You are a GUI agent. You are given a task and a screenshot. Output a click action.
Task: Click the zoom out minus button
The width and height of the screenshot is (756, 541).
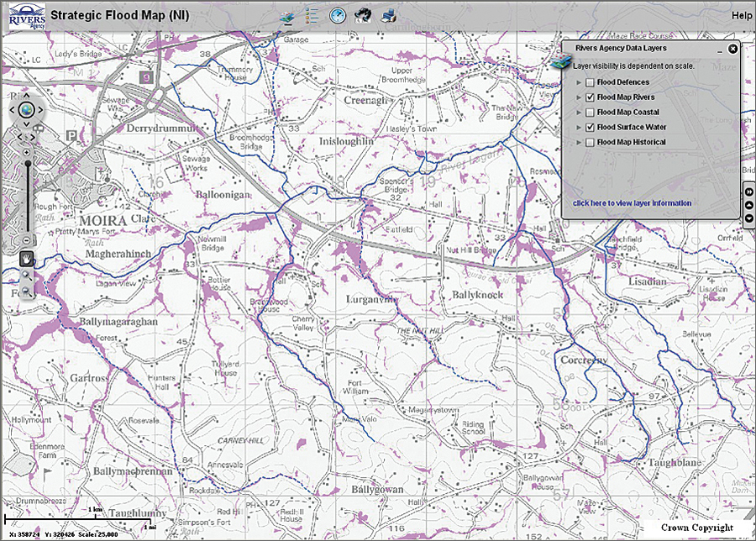point(27,239)
